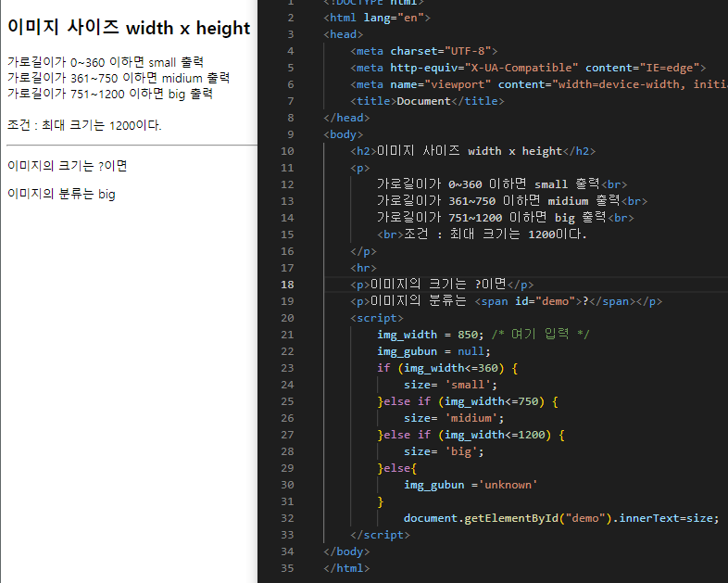Click the '}else{' code line

click(x=397, y=469)
